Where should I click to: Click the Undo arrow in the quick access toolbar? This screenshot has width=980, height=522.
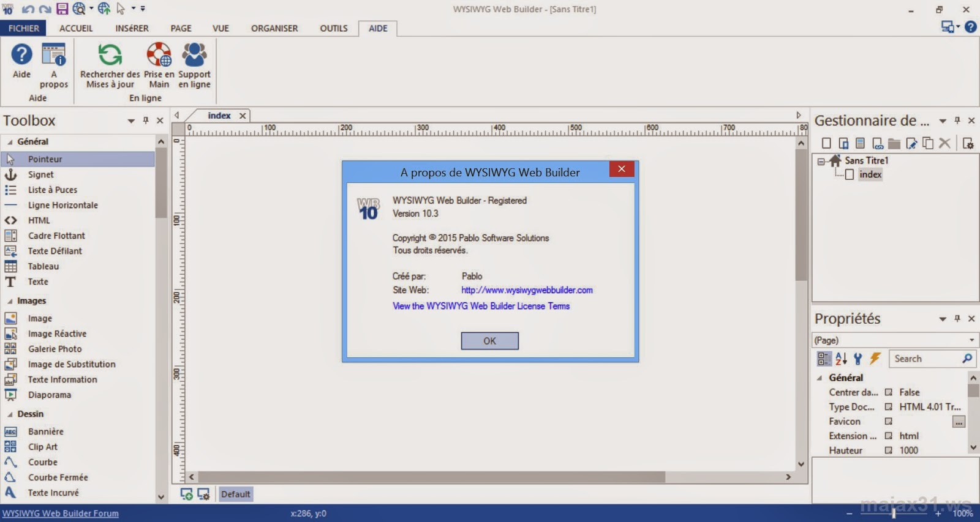tap(28, 9)
